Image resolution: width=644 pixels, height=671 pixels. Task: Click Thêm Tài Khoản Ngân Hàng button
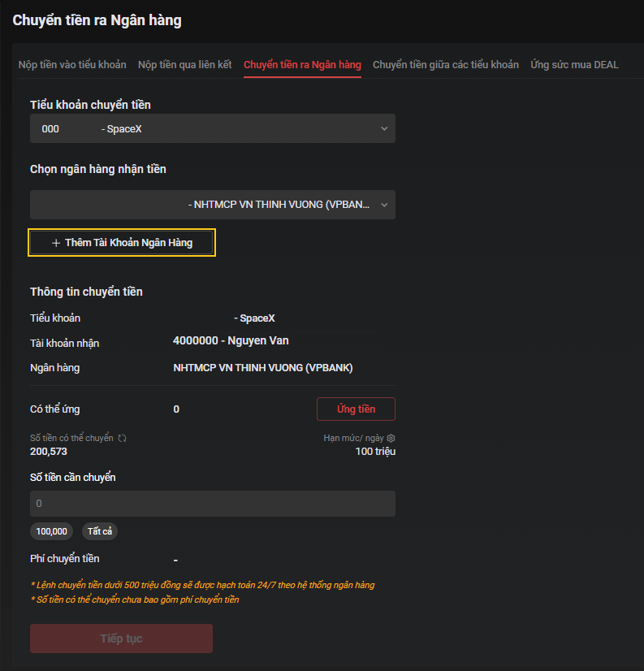tap(122, 243)
